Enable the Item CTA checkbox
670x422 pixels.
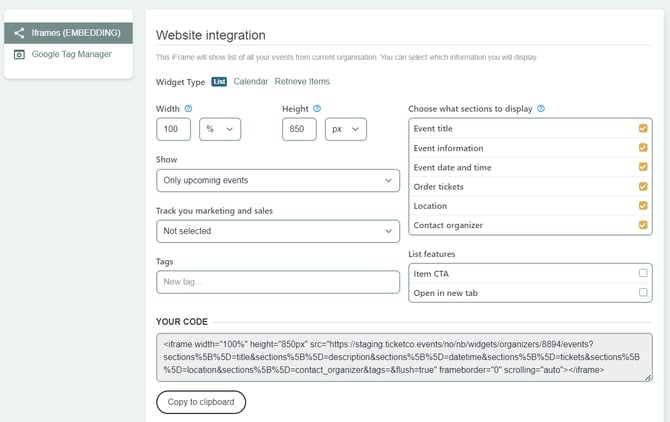coord(643,273)
